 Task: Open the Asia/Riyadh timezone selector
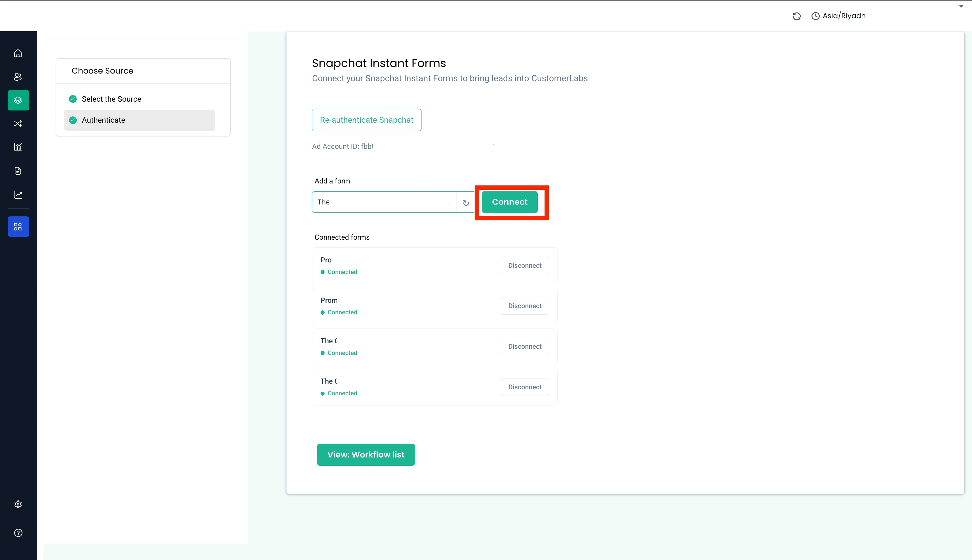click(838, 16)
